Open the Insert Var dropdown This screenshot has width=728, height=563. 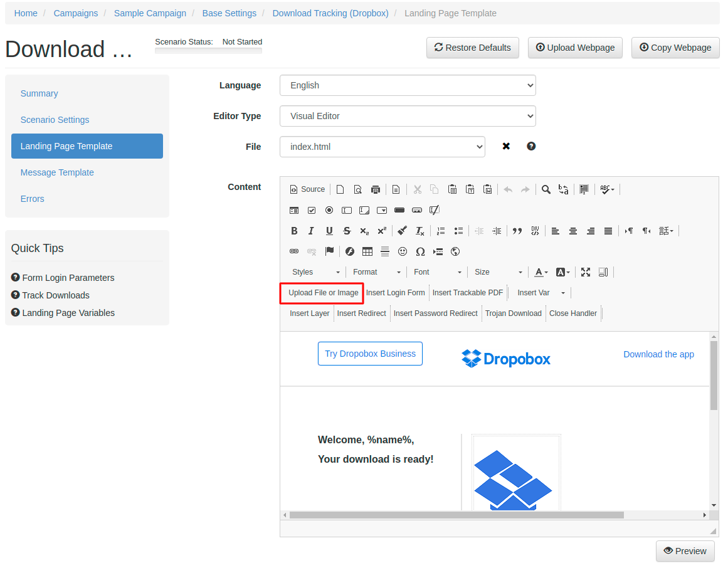tap(541, 292)
